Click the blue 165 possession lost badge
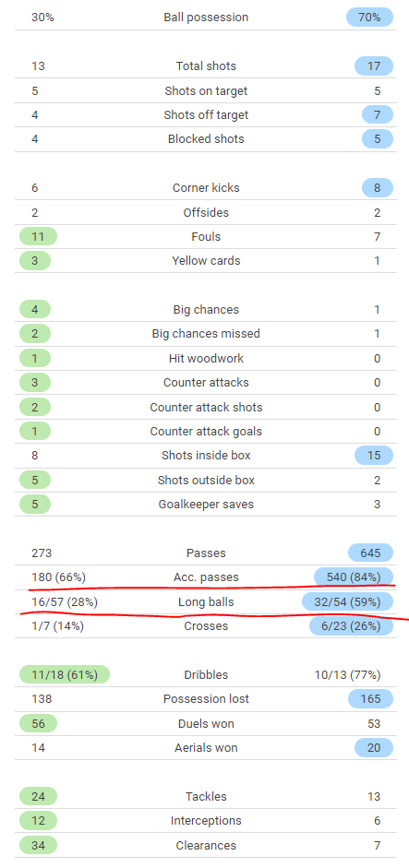Screen dimensions: 409x868 click(371, 699)
